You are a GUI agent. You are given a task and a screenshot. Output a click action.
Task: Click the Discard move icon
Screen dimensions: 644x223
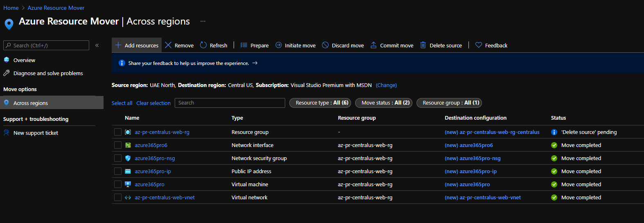tap(325, 45)
